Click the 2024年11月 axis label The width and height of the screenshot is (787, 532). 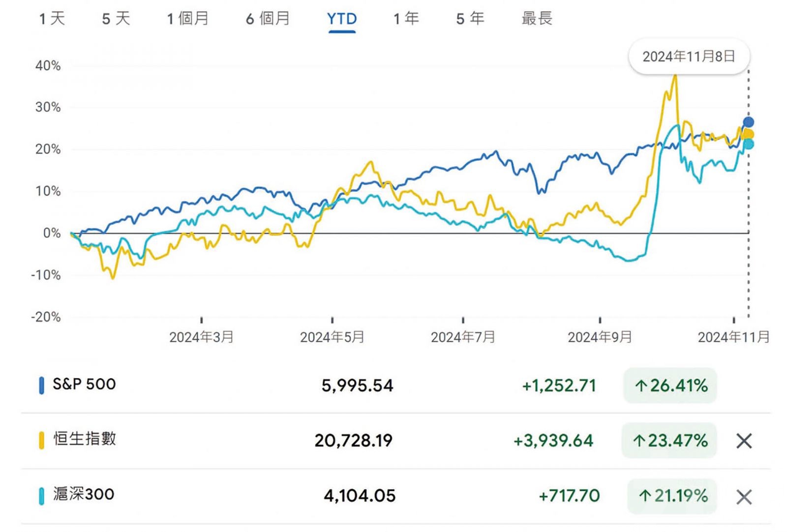(733, 337)
